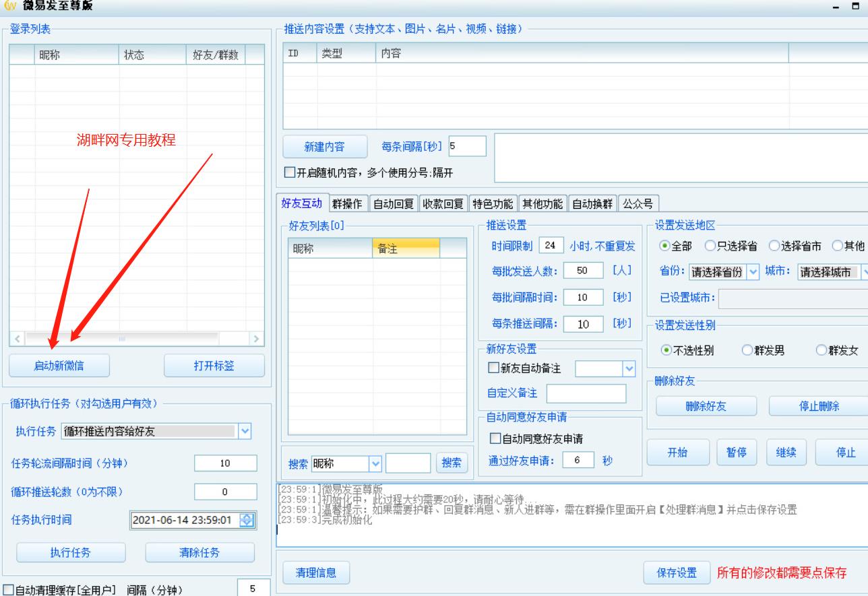868x596 pixels.
Task: Open the 公众号 tab
Action: point(638,204)
